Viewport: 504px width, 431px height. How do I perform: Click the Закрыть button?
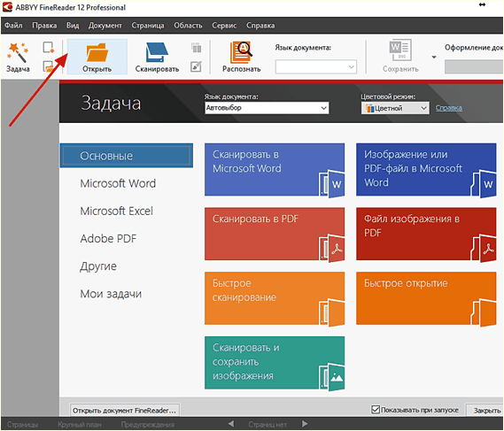[485, 410]
